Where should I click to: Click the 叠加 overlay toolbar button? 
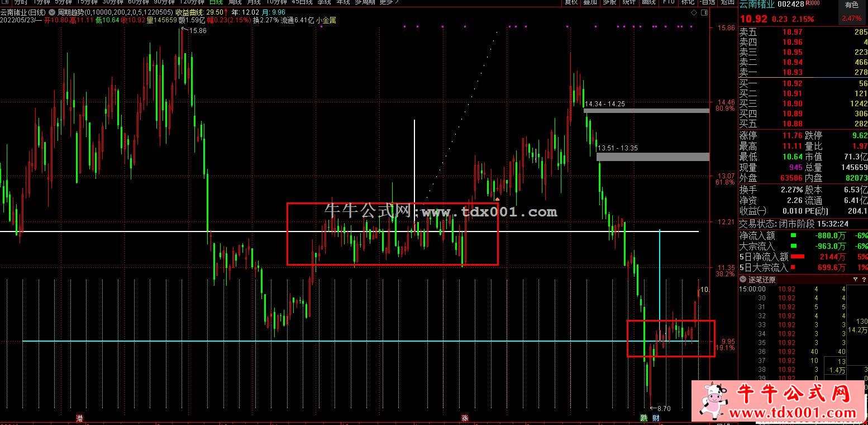pyautogui.click(x=590, y=2)
